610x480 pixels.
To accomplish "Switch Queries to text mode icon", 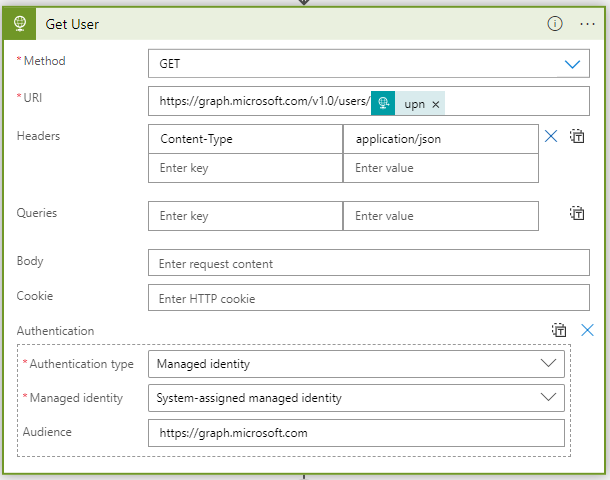I will [577, 212].
